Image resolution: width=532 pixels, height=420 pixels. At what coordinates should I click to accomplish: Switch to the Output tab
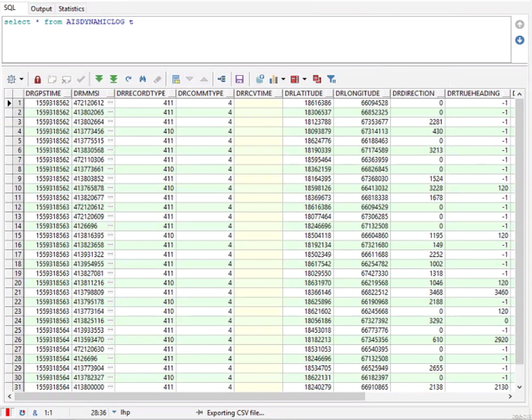click(41, 8)
